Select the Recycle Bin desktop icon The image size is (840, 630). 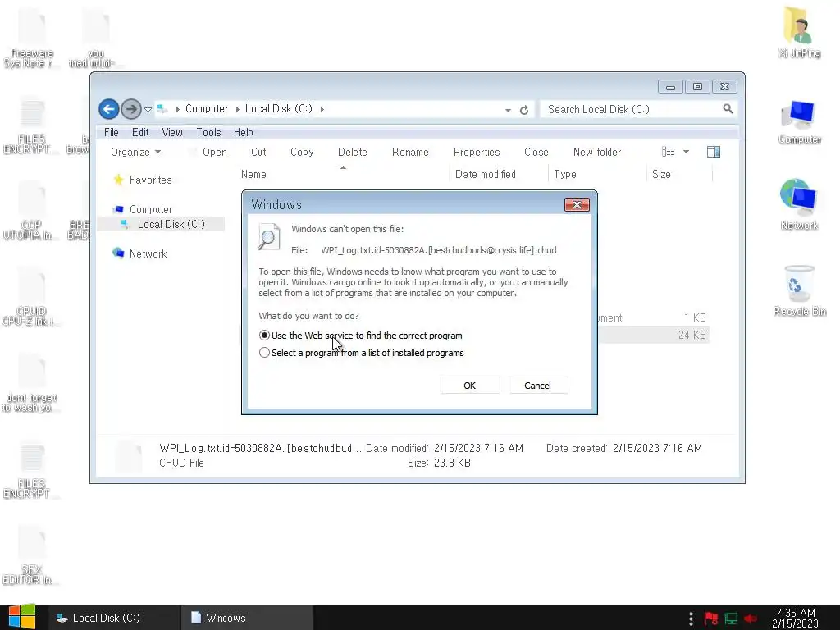click(x=799, y=291)
